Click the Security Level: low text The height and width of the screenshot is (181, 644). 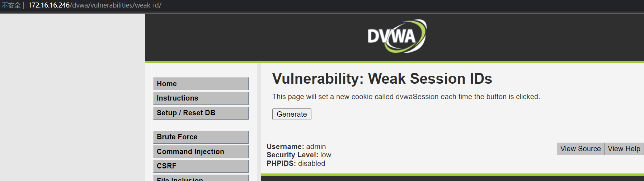299,155
